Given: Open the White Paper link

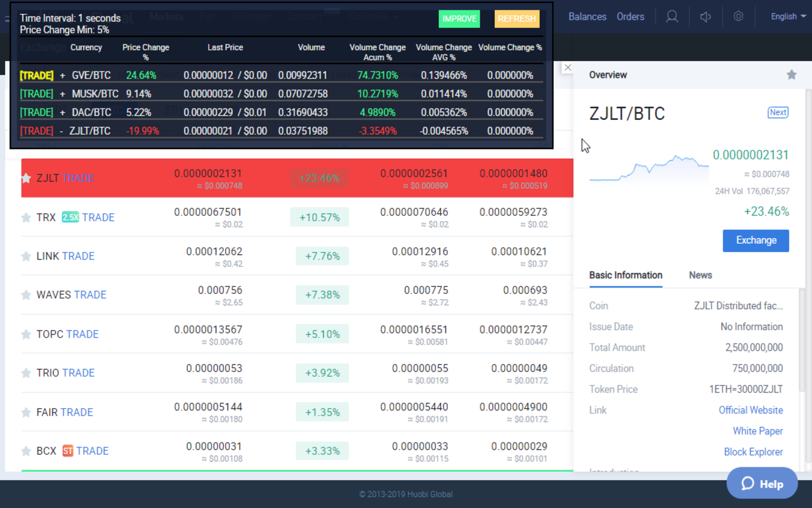Looking at the screenshot, I should click(x=757, y=431).
